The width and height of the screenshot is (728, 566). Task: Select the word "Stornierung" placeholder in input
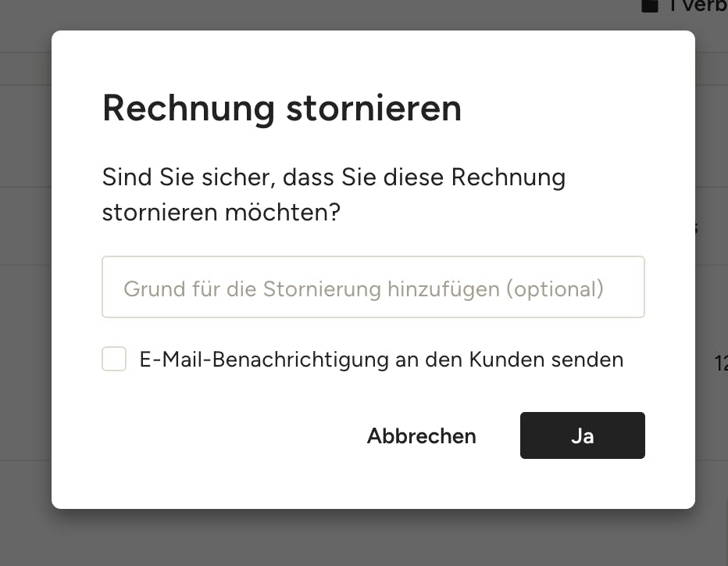(323, 289)
